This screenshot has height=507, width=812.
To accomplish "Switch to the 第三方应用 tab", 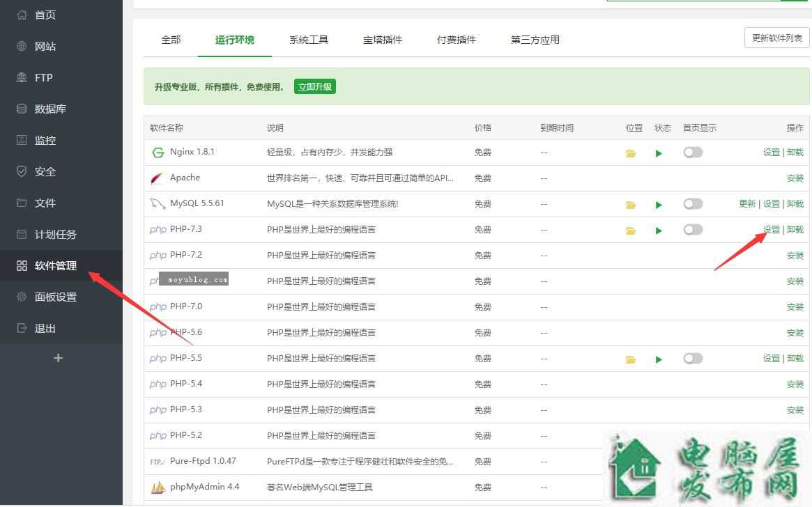I will pyautogui.click(x=535, y=40).
